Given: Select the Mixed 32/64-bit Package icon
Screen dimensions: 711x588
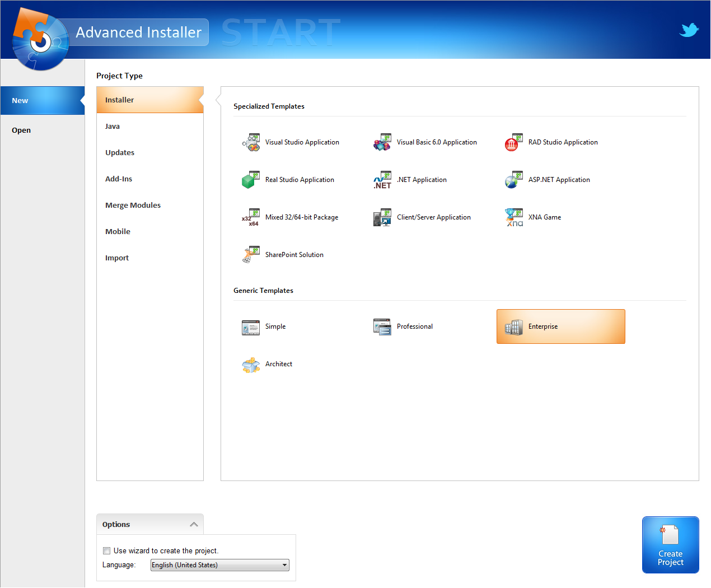Looking at the screenshot, I should coord(251,218).
